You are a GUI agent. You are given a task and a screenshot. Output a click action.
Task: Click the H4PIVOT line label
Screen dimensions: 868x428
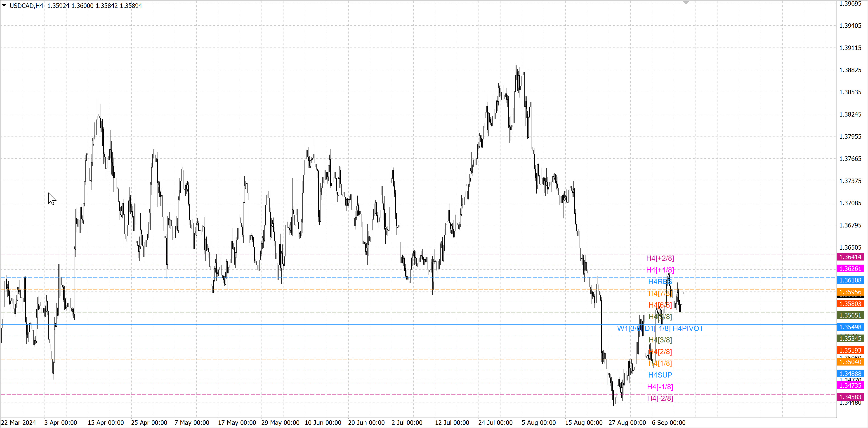[x=688, y=328]
